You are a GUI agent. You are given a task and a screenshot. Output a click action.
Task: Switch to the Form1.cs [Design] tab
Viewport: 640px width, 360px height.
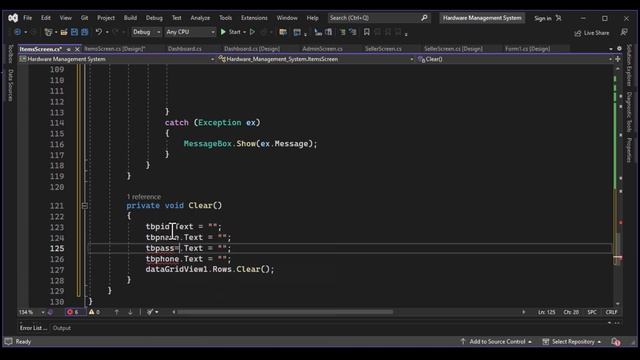pyautogui.click(x=527, y=49)
